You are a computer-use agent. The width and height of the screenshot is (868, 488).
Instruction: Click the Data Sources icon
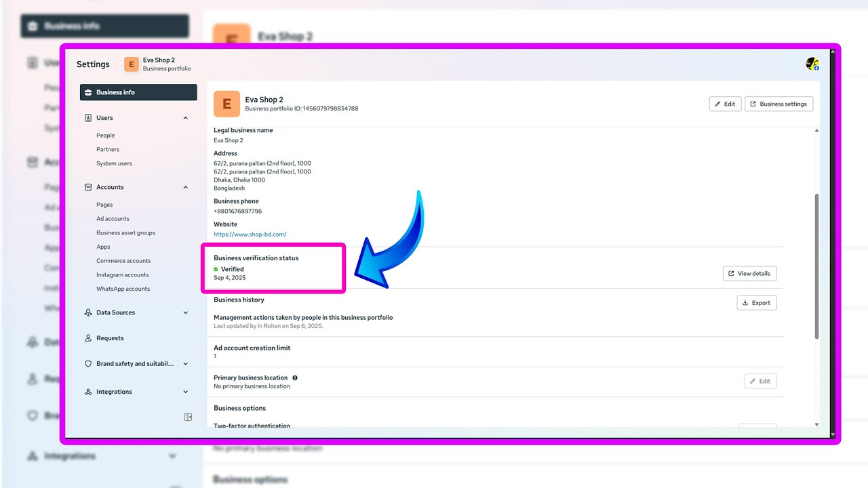88,312
